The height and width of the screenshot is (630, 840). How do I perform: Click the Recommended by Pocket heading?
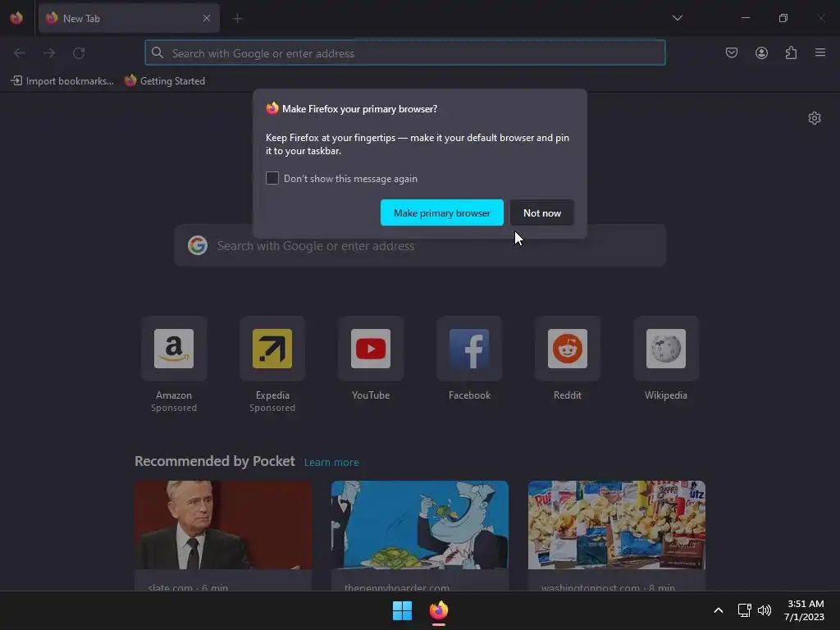(x=215, y=461)
